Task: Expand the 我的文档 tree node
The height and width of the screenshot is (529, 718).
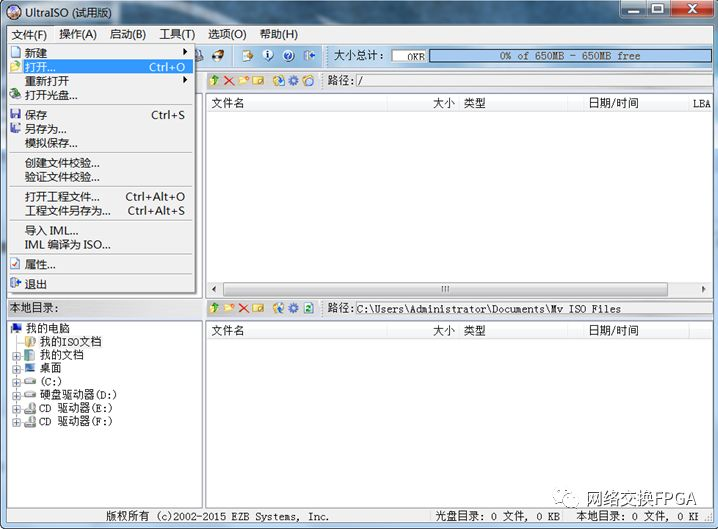Action: coord(16,356)
